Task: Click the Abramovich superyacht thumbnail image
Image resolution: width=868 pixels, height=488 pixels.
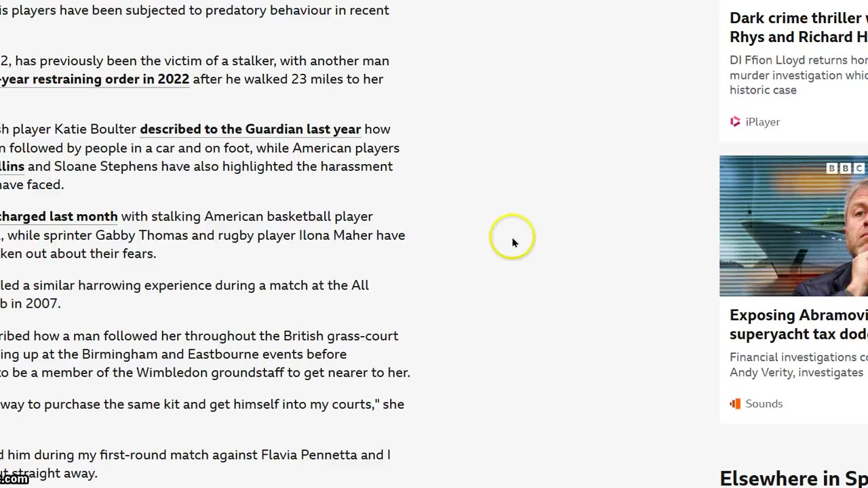Action: [793, 226]
